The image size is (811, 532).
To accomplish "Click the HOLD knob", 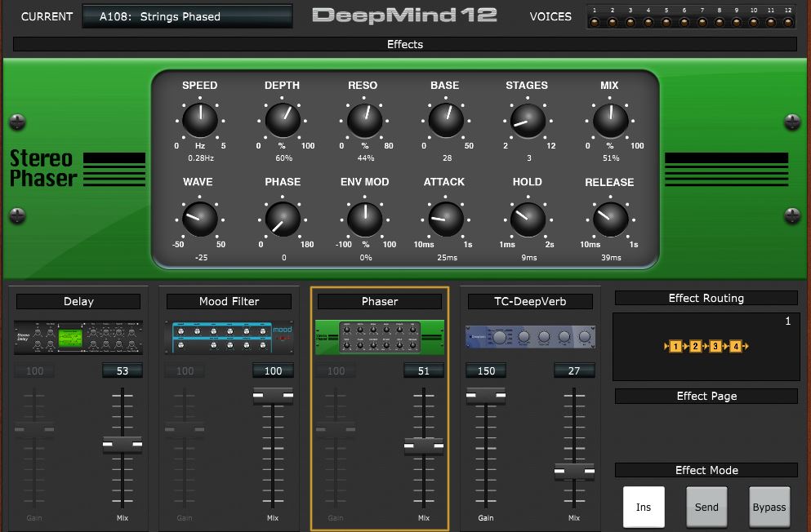I will pyautogui.click(x=528, y=219).
